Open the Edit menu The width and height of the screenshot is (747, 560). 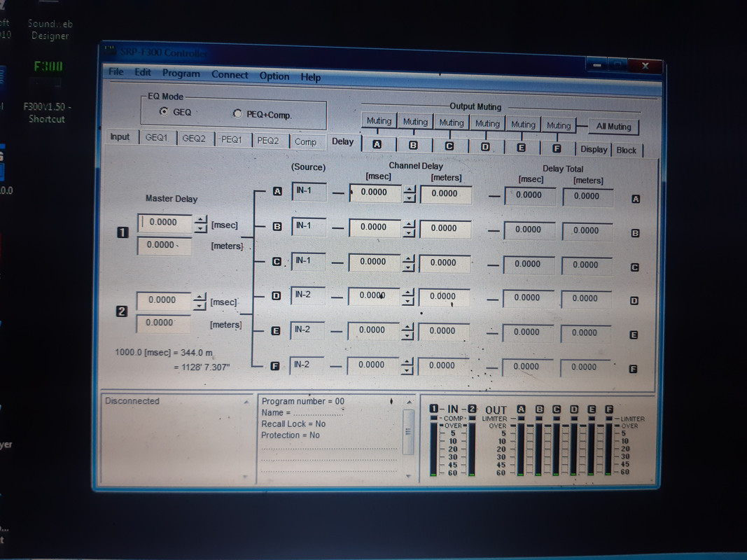pos(142,72)
